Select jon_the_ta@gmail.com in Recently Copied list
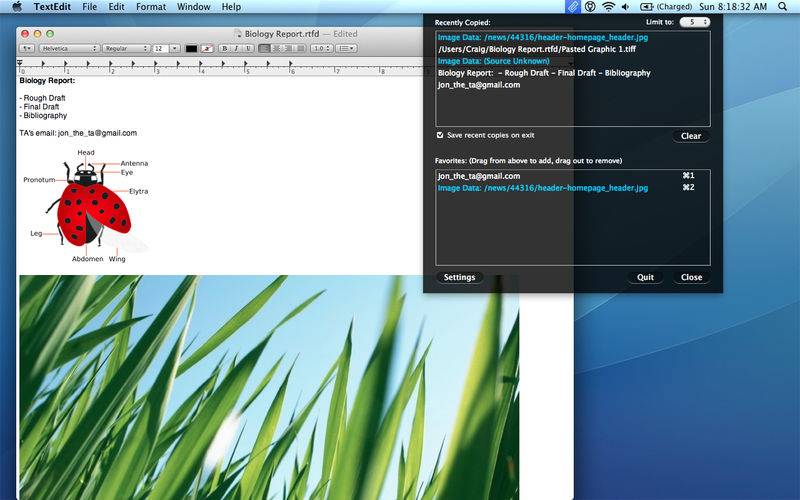 479,85
